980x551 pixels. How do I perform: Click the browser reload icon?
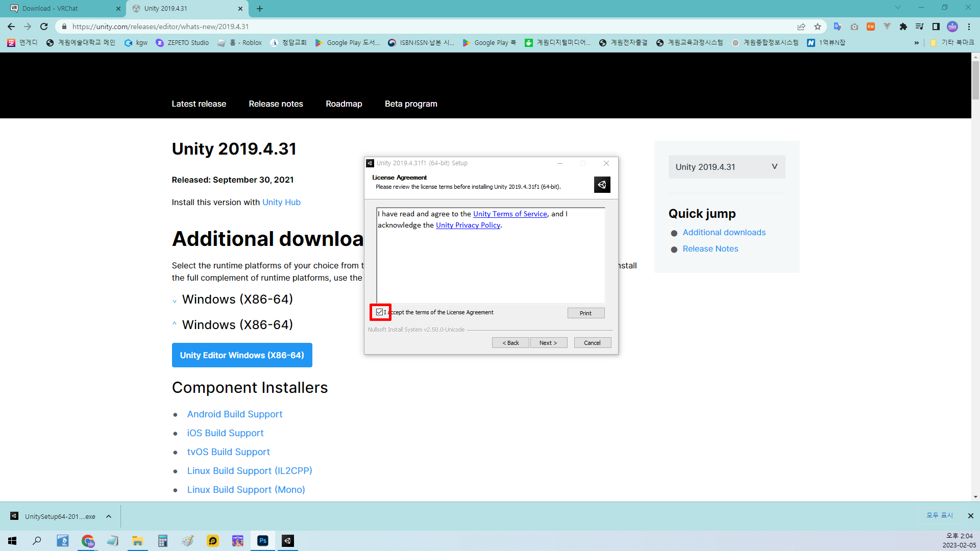[x=44, y=27]
